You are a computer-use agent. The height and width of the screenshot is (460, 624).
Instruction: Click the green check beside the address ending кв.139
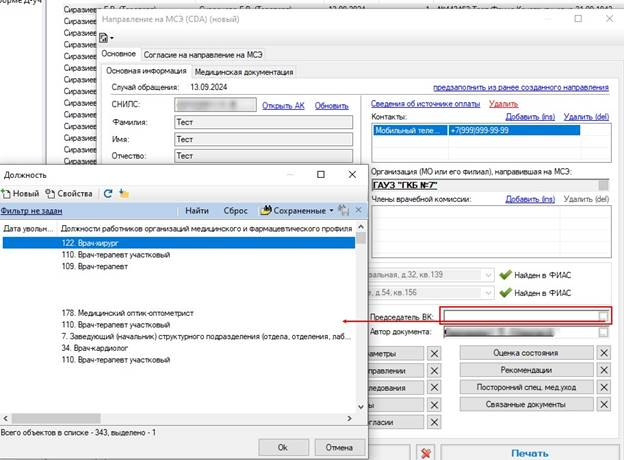(x=505, y=275)
